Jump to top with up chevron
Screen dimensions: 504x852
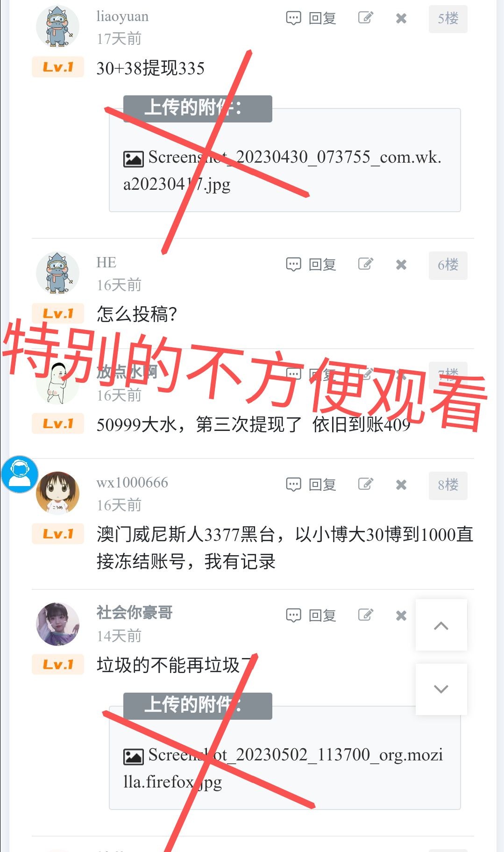pyautogui.click(x=441, y=625)
